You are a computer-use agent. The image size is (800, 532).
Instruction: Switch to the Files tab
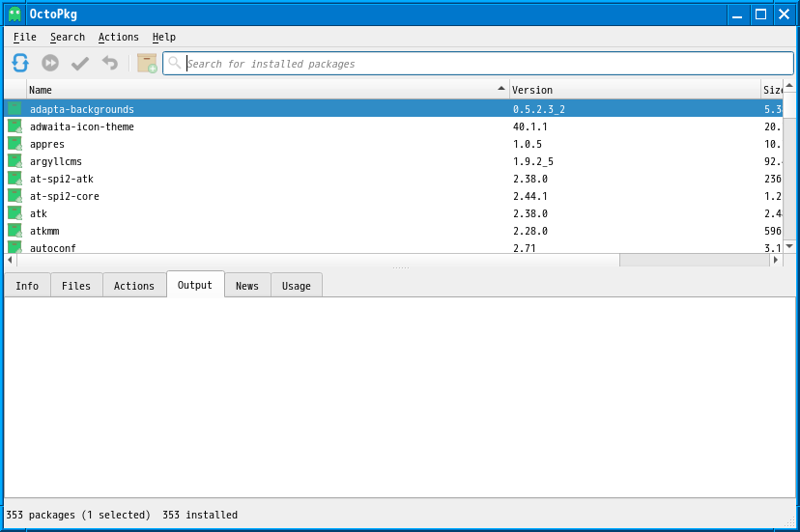76,286
